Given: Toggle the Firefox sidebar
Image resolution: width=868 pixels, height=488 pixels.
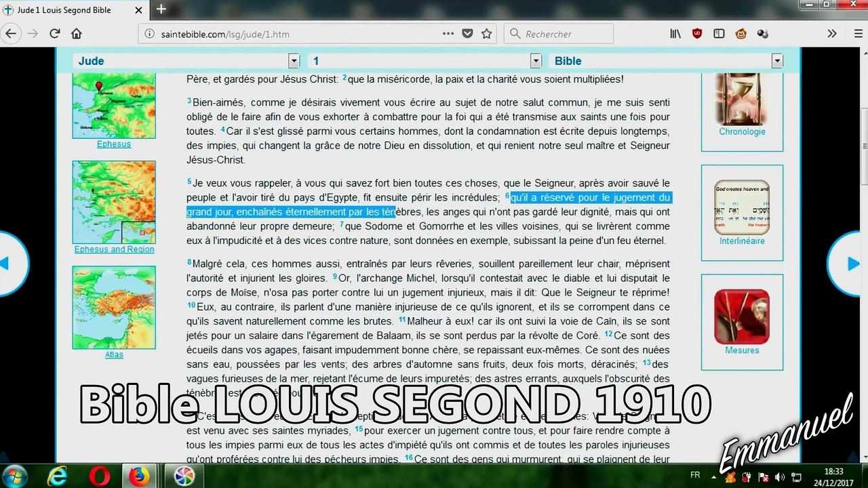Looking at the screenshot, I should [719, 34].
